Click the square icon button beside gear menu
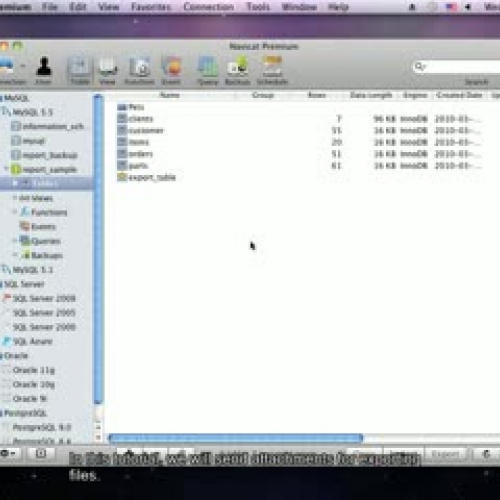 pos(41,454)
